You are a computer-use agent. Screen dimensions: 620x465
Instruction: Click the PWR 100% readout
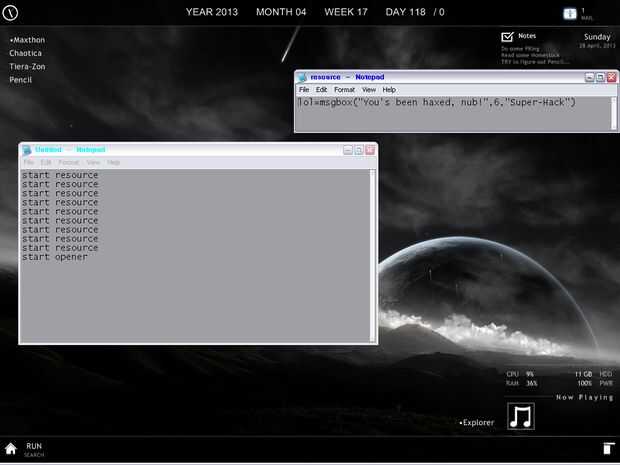(x=595, y=383)
